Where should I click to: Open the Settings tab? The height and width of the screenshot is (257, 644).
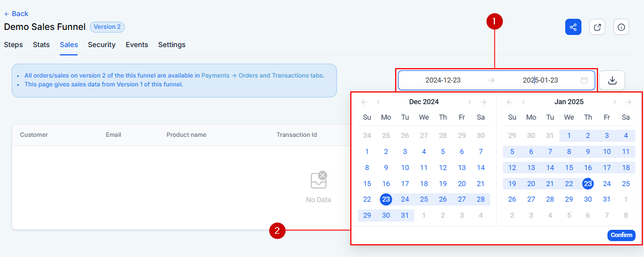pos(172,45)
